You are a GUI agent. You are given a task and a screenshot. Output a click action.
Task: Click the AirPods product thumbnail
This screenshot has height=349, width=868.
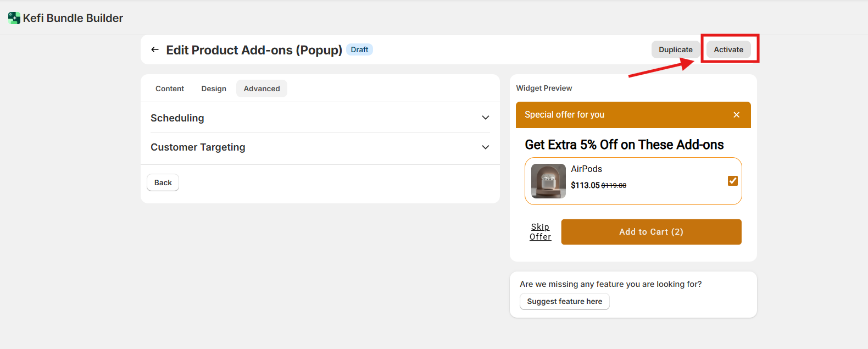(x=548, y=181)
